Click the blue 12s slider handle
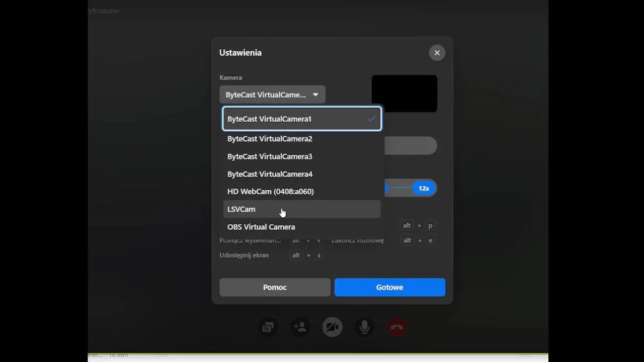The image size is (644, 362). (x=424, y=188)
